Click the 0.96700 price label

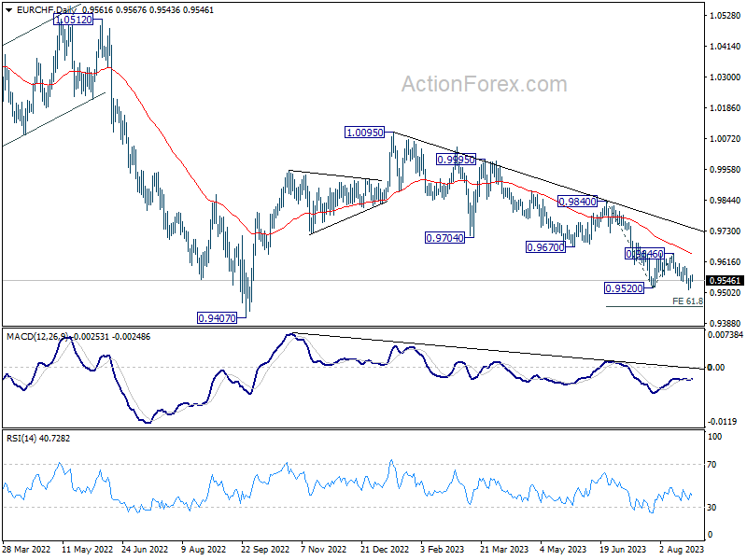coord(545,247)
